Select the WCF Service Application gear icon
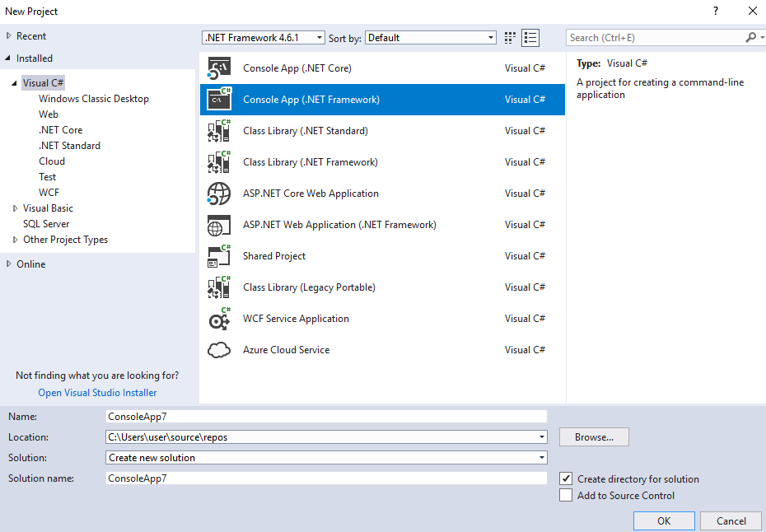Image resolution: width=766 pixels, height=532 pixels. [218, 318]
